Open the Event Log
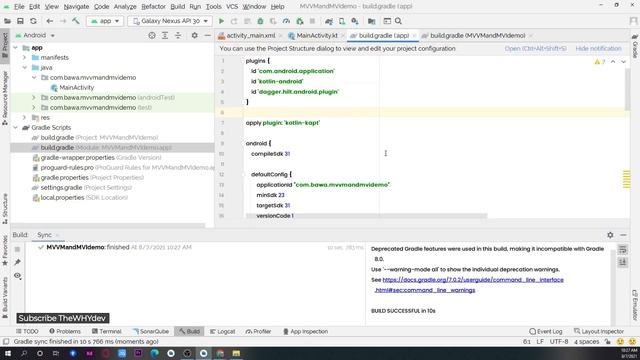640x360 pixels. point(545,331)
